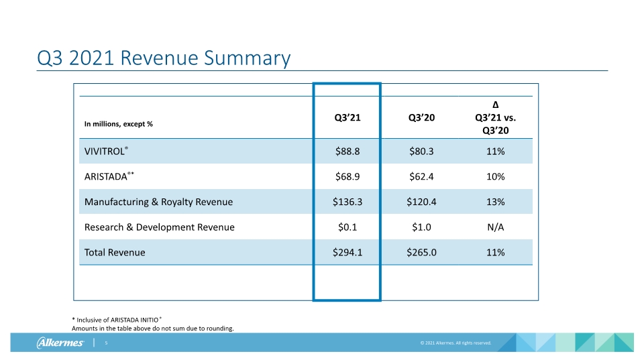The image size is (644, 362).
Task: Select Manufacturing & Royalty value $136.3
Action: (x=347, y=202)
